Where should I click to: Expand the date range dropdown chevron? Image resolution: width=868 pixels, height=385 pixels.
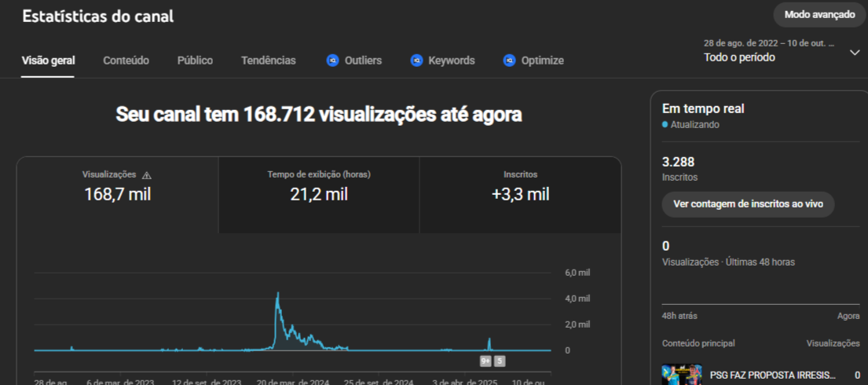pos(854,52)
